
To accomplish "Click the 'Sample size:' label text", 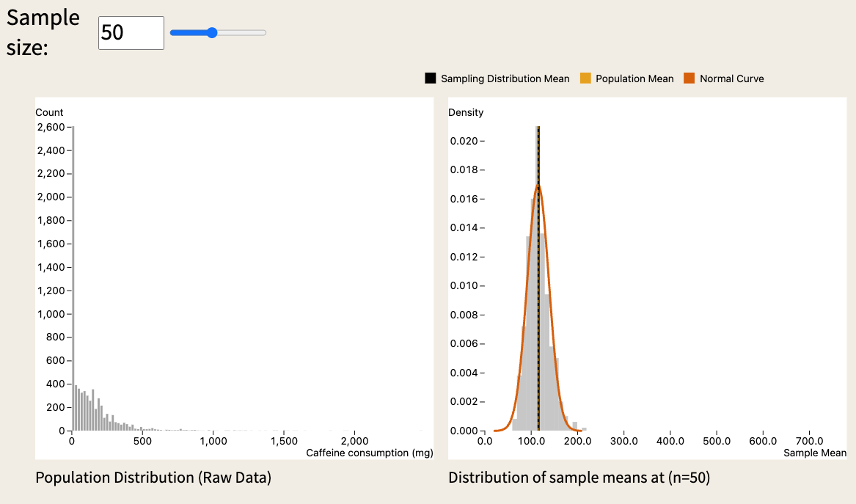I will pyautogui.click(x=43, y=32).
